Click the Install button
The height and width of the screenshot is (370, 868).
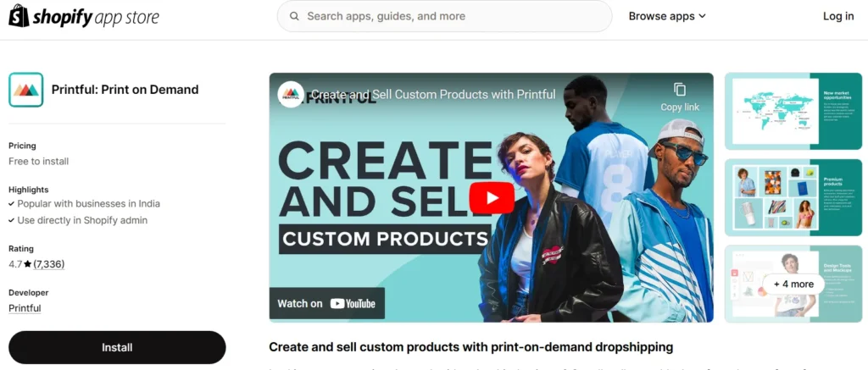(117, 347)
